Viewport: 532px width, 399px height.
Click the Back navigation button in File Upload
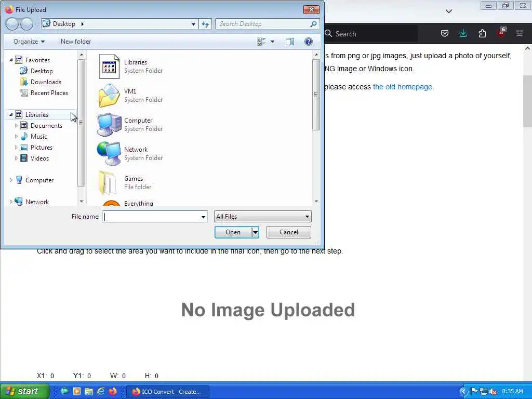[x=12, y=24]
